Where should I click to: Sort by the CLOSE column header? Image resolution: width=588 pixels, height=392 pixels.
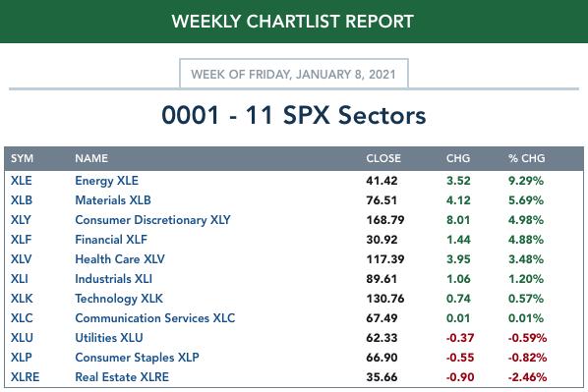pyautogui.click(x=383, y=158)
